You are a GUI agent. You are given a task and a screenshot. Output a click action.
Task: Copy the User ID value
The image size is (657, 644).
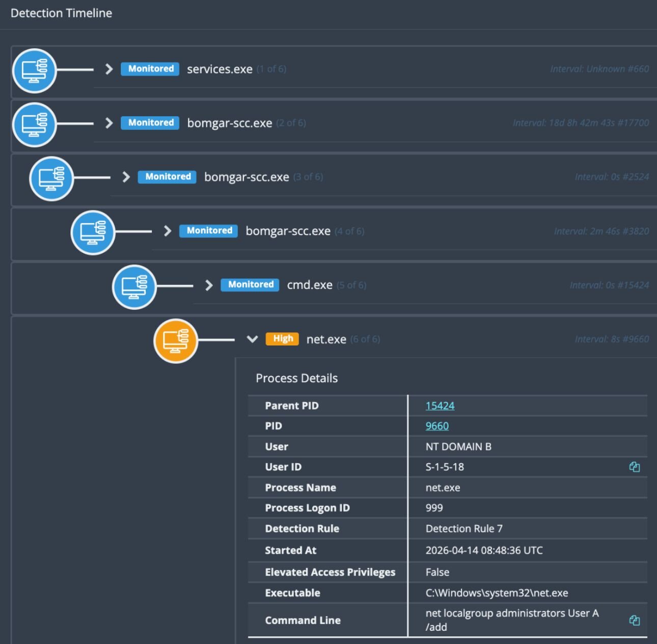[634, 467]
